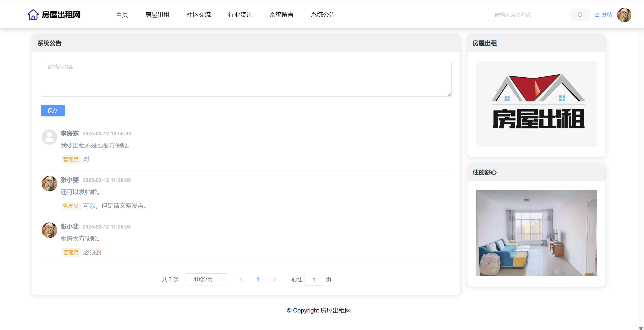This screenshot has width=644, height=330.
Task: Click 张小斐's avatar on 11:26:08 comment
Action: 49,230
